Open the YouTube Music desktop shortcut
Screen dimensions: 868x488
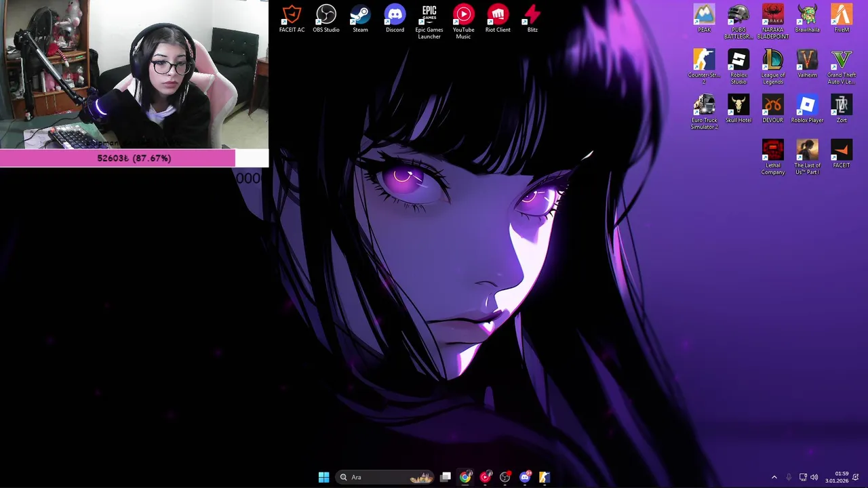[463, 22]
